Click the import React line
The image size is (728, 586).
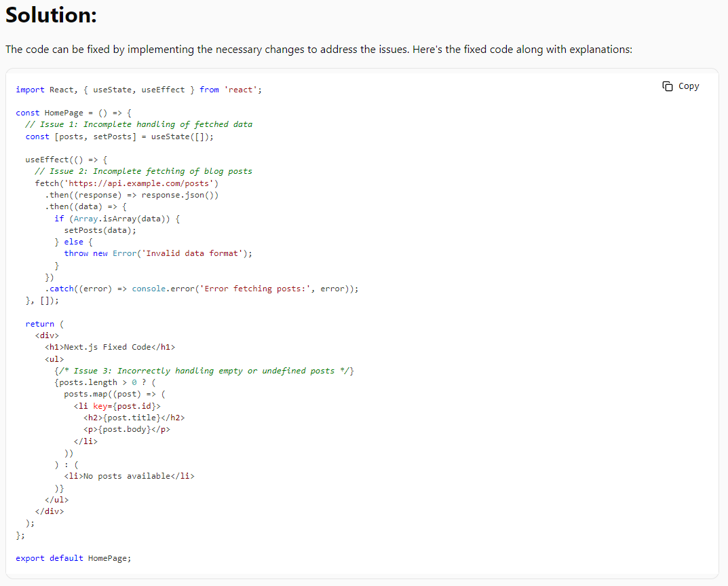[x=138, y=90]
